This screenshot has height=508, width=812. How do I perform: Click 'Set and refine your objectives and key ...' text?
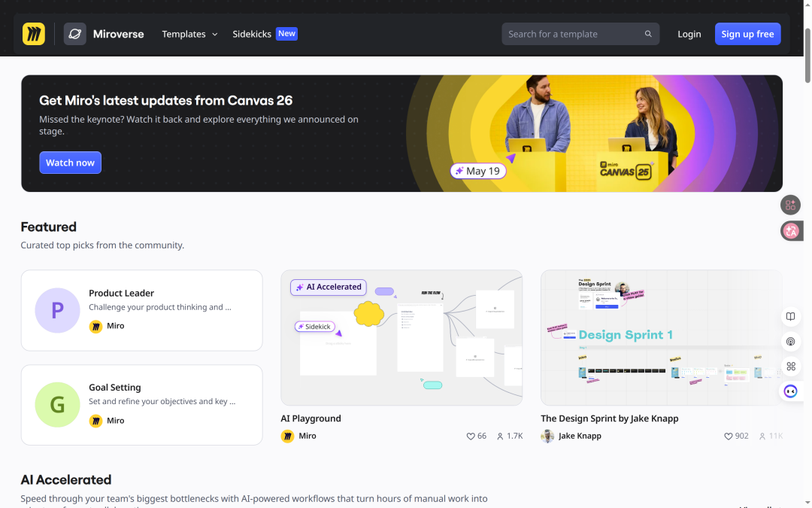162,402
